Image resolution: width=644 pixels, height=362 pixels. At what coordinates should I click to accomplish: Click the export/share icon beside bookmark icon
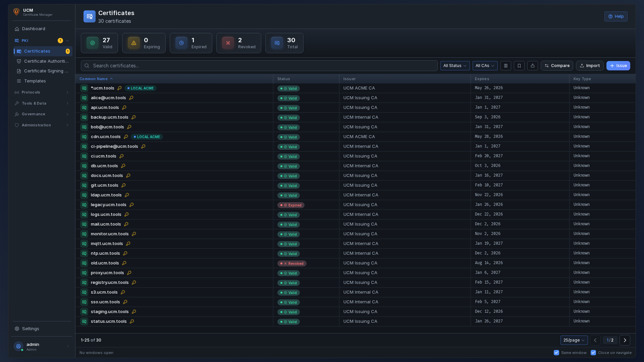[x=533, y=66]
